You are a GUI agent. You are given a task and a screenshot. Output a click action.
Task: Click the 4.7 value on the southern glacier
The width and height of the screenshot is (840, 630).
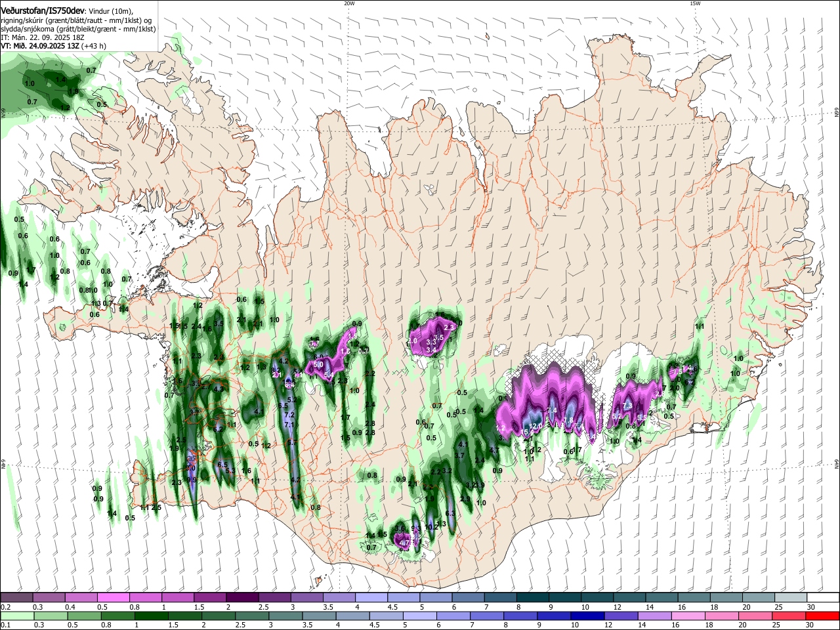tap(405, 543)
